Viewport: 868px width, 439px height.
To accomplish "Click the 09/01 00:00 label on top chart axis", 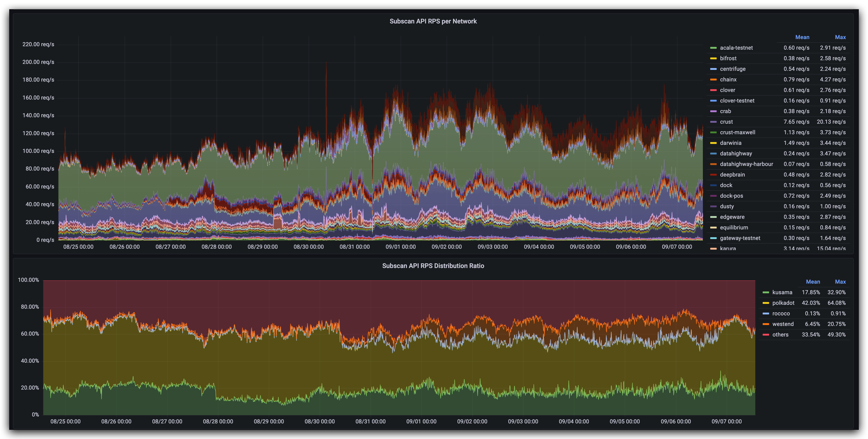I will [400, 247].
